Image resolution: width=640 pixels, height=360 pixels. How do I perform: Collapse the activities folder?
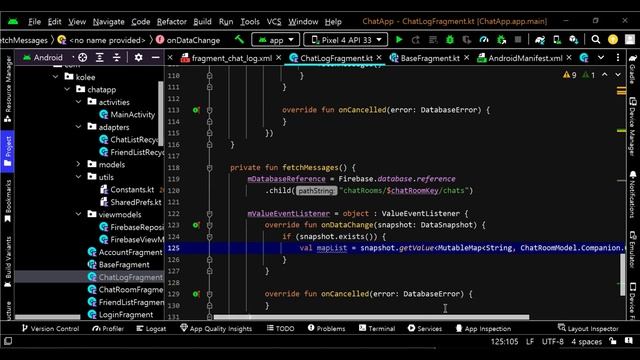(x=78, y=102)
